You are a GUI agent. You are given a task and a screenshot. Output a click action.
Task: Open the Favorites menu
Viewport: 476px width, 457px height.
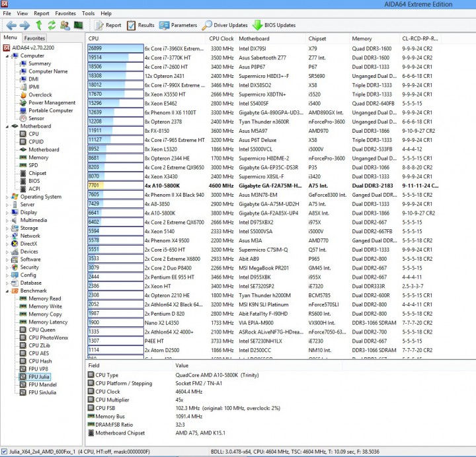coord(65,13)
